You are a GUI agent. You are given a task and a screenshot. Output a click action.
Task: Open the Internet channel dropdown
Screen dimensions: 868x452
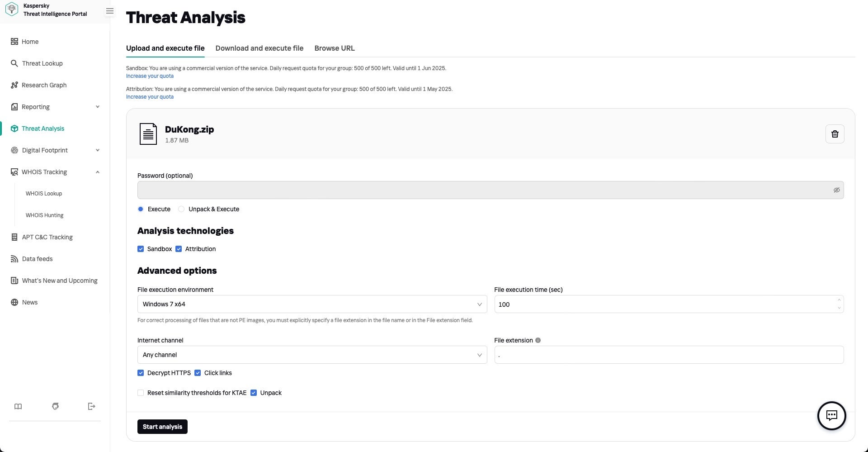pos(312,355)
